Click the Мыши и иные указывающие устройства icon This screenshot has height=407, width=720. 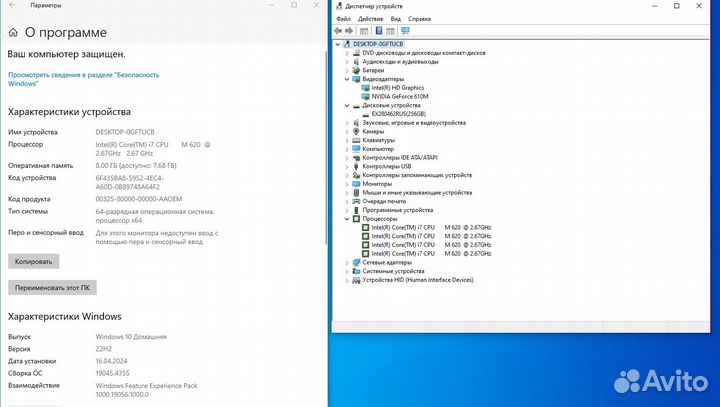point(356,192)
